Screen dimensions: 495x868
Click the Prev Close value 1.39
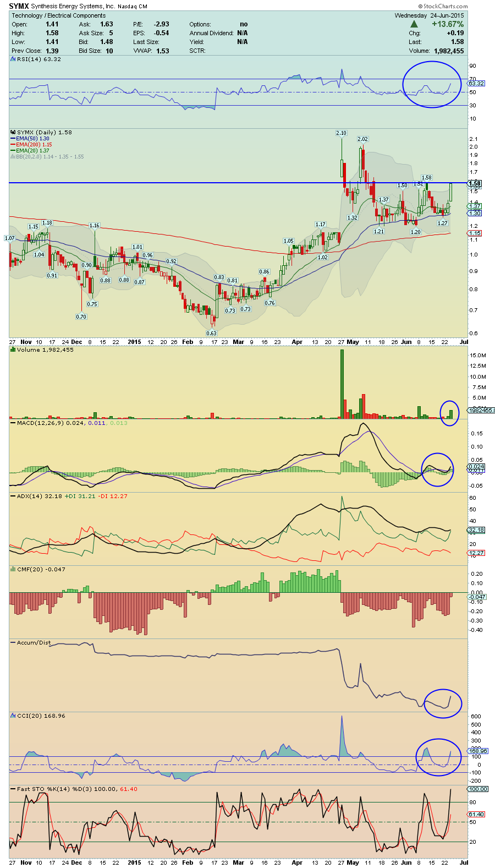click(52, 51)
